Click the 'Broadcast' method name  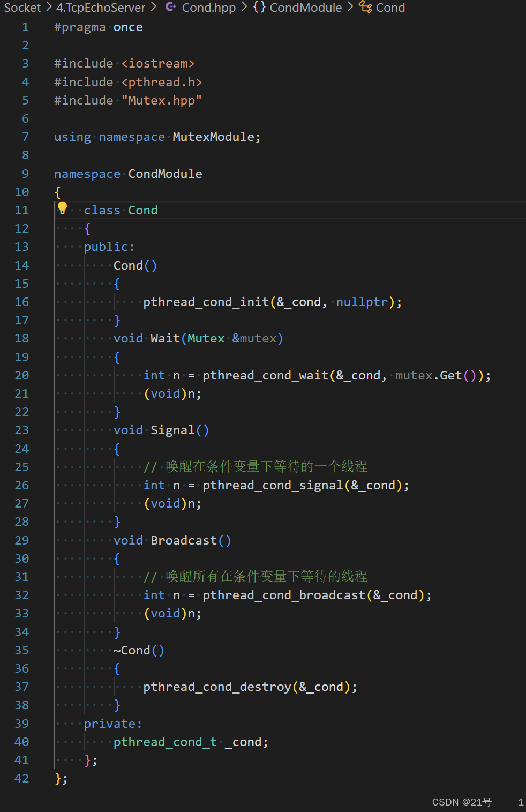[x=184, y=540]
